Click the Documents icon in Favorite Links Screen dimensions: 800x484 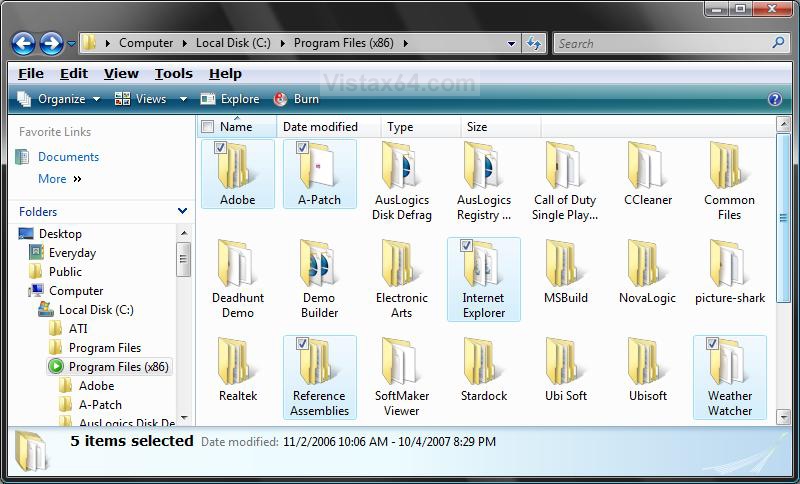click(22, 157)
